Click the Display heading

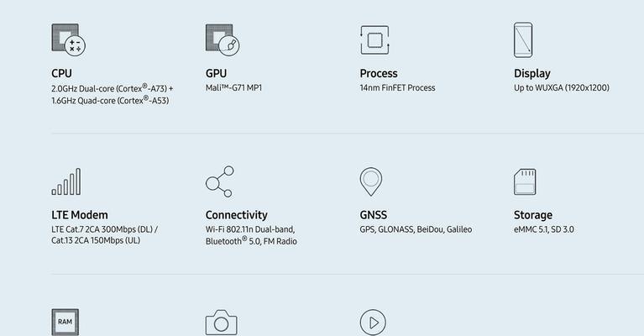point(532,74)
